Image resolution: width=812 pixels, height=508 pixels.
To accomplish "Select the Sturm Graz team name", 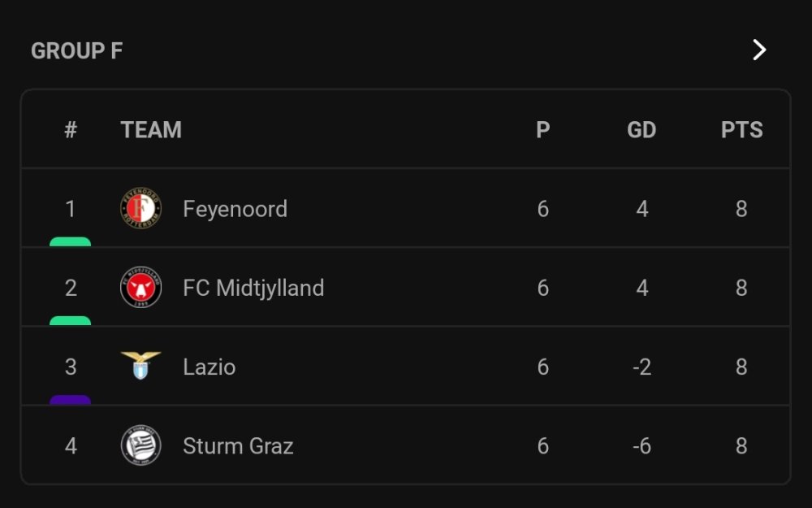I will tap(238, 445).
